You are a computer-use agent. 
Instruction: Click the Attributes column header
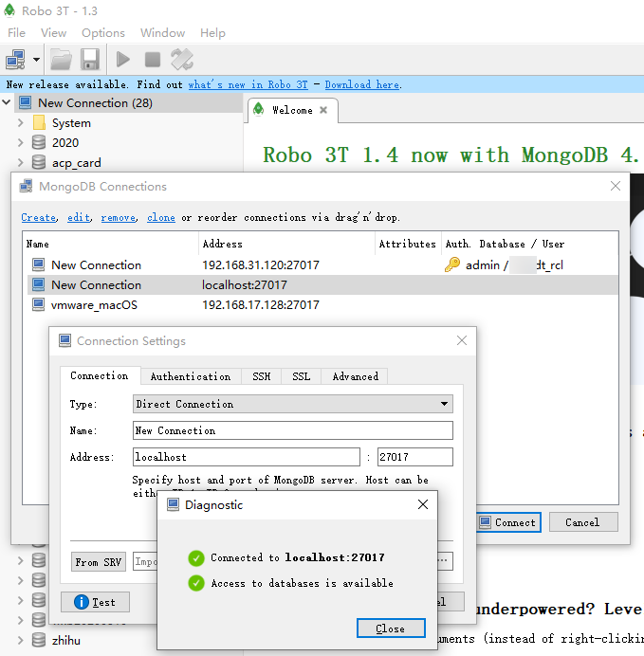(408, 244)
